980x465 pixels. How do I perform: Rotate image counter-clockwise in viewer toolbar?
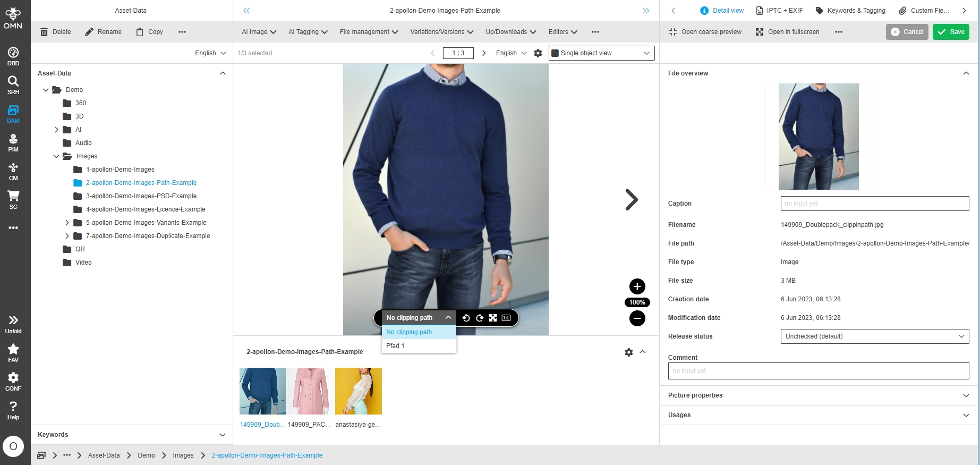point(466,318)
